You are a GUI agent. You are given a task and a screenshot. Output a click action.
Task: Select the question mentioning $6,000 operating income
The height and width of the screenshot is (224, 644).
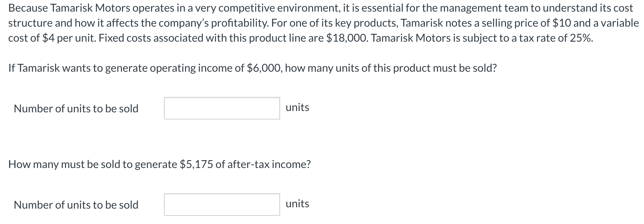click(252, 68)
